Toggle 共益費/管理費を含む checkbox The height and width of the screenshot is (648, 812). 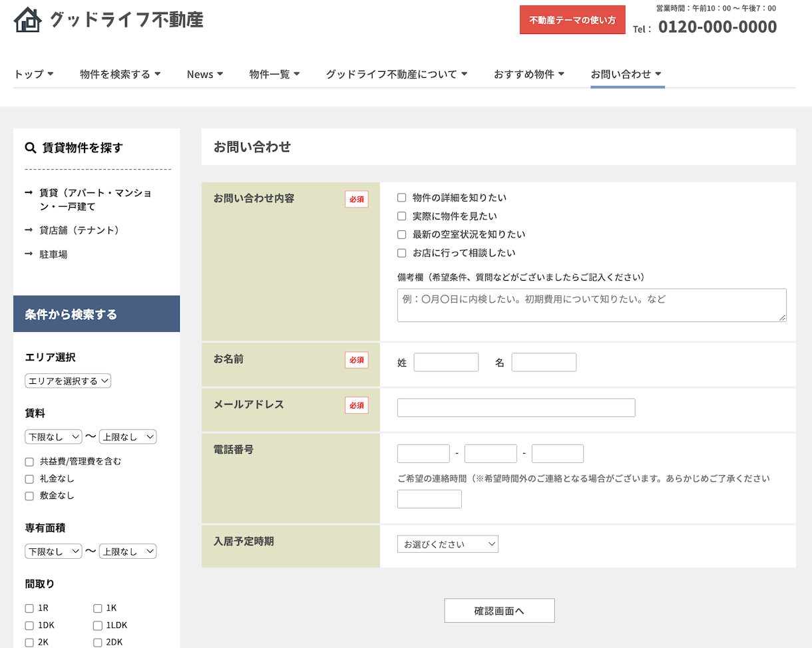tap(29, 462)
